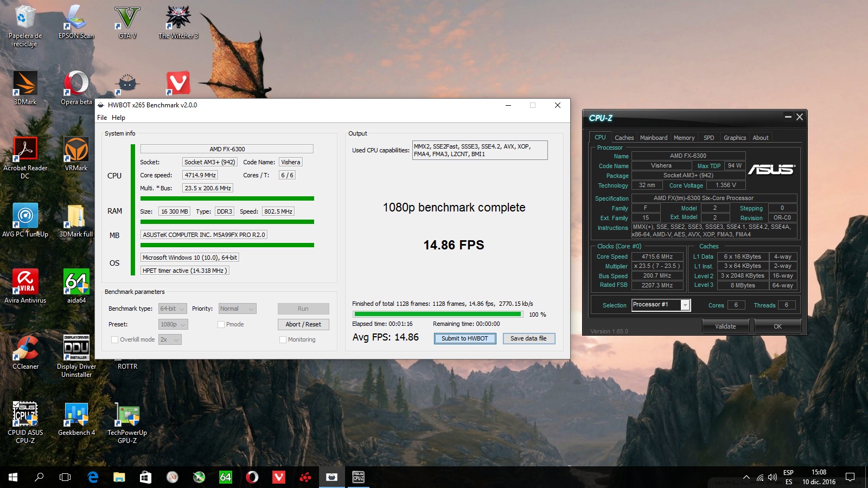Switch to the SPD tab in CPU-Z
Screen dimensions: 868x488
click(709, 138)
